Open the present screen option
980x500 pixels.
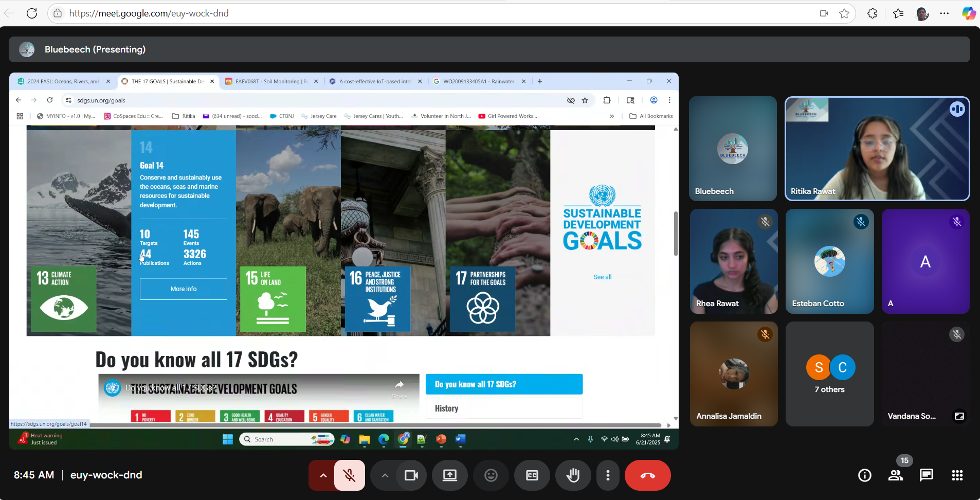tap(450, 475)
